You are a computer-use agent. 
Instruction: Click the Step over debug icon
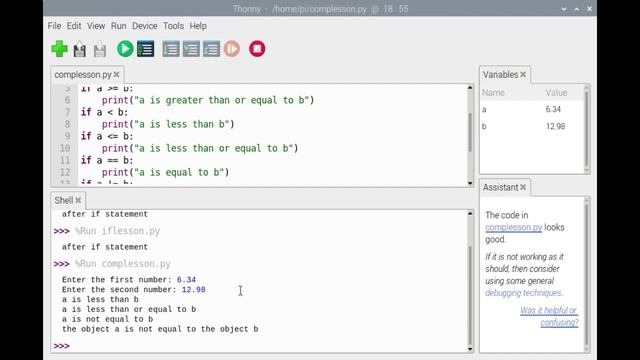click(x=171, y=49)
